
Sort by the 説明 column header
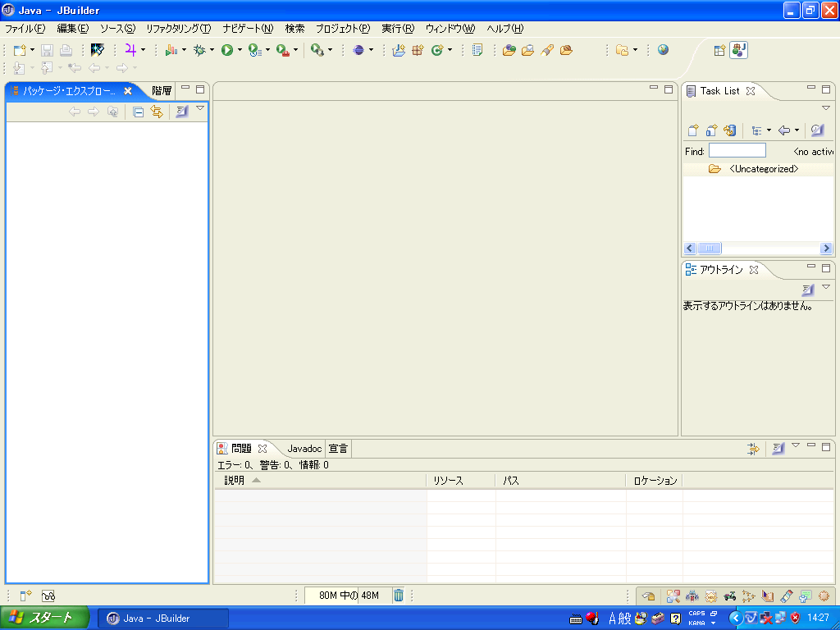tap(235, 481)
